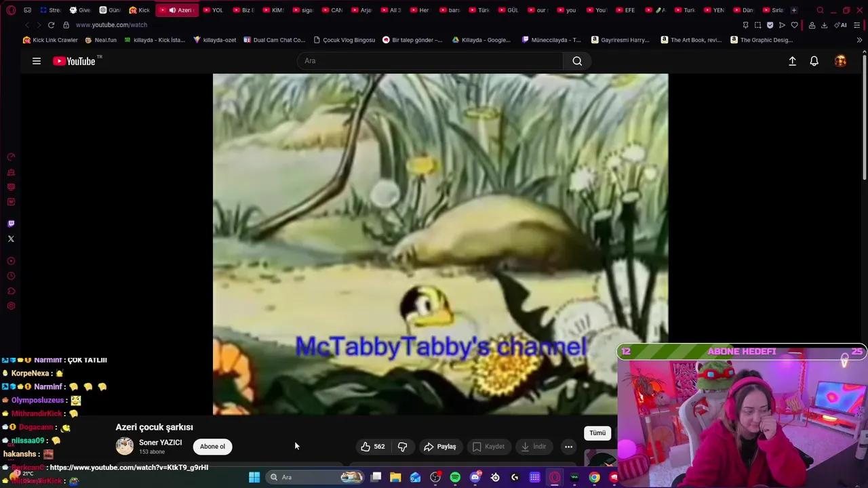
Task: Click the YouTube video player
Action: pyautogui.click(x=440, y=244)
